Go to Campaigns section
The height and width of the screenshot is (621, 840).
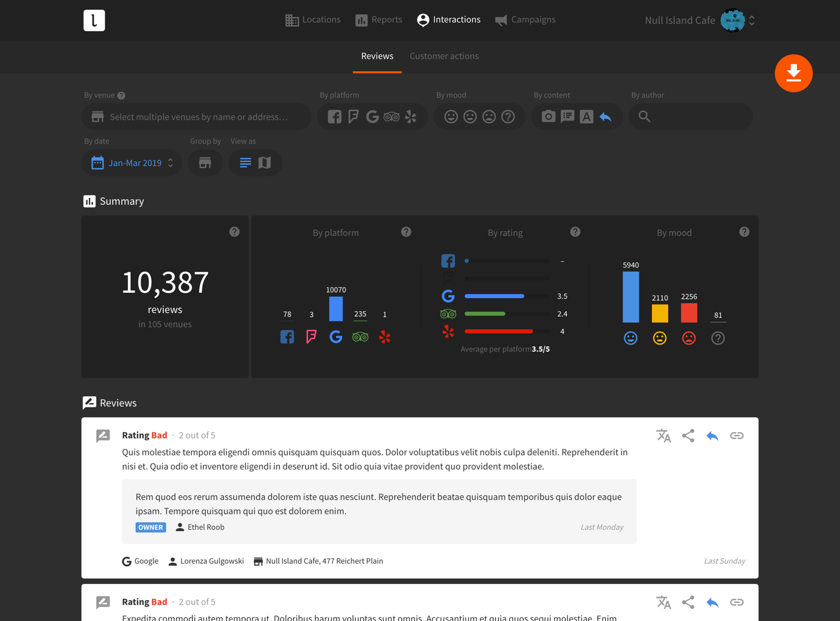coord(525,19)
